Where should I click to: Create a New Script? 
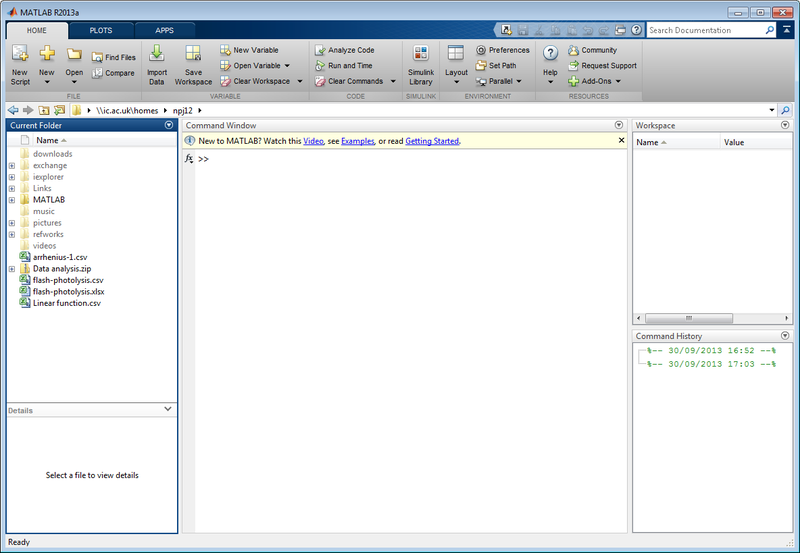[20, 65]
